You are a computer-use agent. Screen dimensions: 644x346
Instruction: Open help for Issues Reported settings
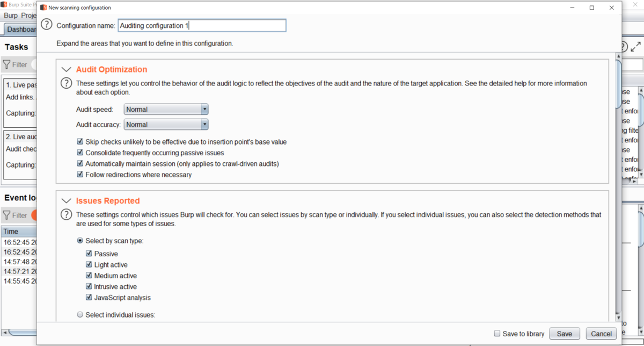[x=65, y=215]
